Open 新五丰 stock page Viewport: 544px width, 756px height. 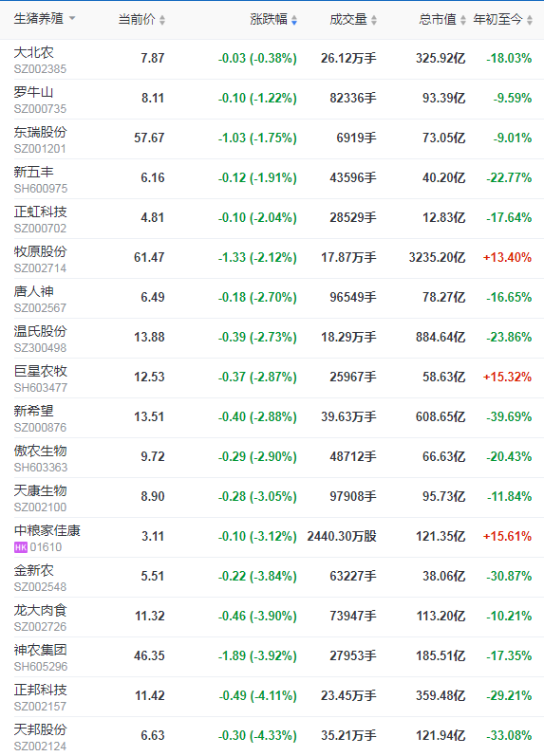(x=34, y=172)
